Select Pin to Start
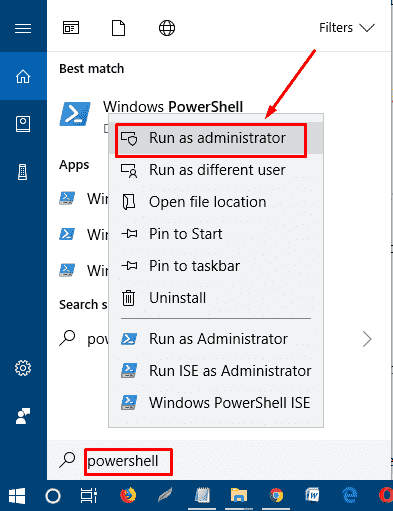 pyautogui.click(x=216, y=234)
